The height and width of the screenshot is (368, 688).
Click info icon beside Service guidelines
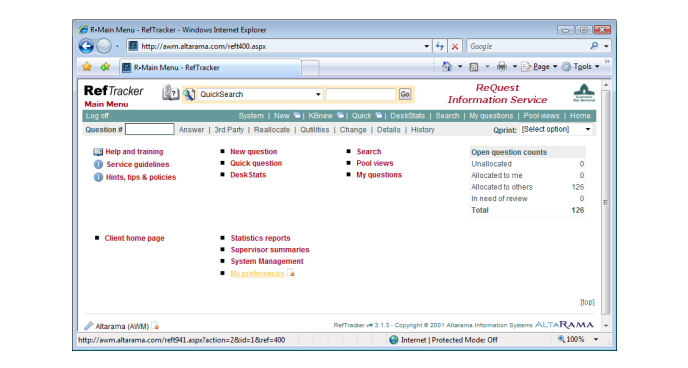pos(98,164)
